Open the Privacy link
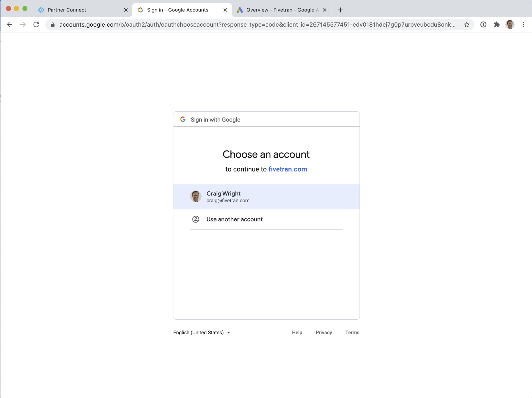Image resolution: width=532 pixels, height=398 pixels. coord(324,332)
